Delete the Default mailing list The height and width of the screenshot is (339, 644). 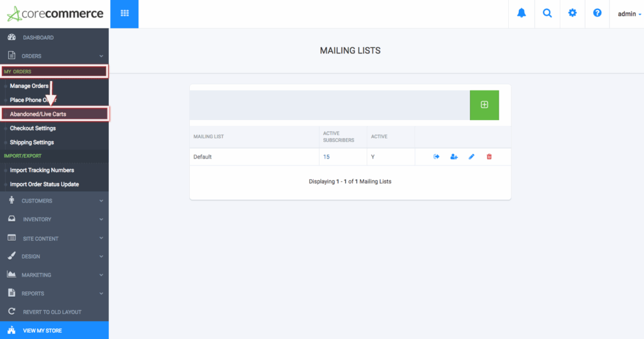[489, 157]
